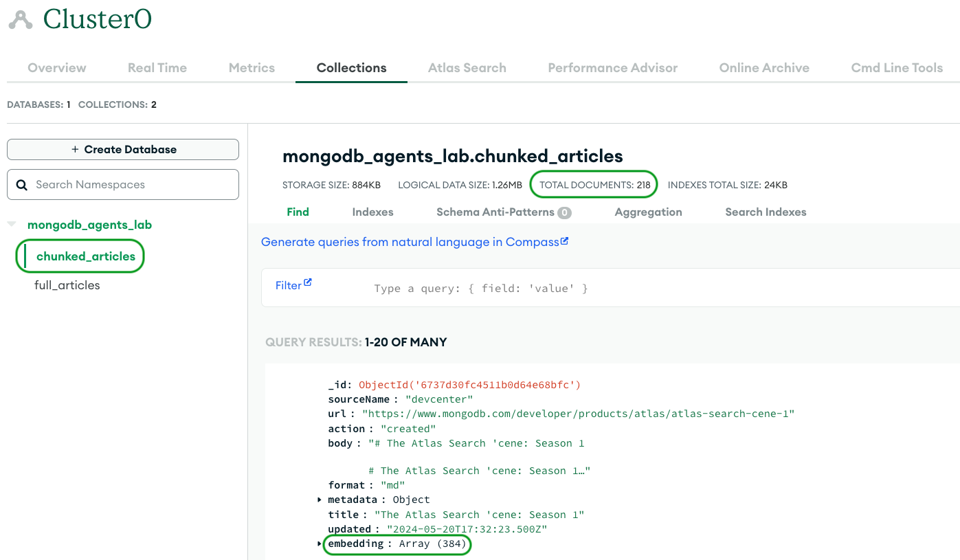Click the document url value
Viewport: 960px width, 560px height.
579,414
